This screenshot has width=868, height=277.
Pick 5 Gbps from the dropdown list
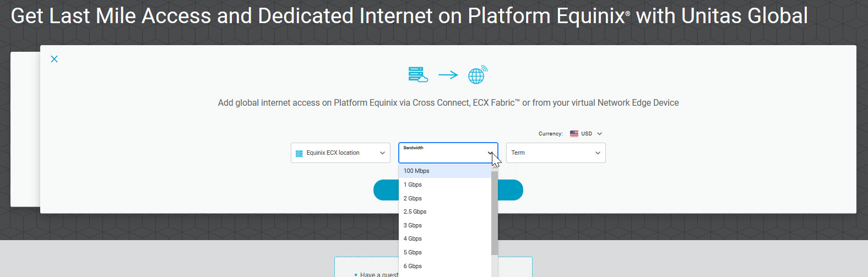coord(445,253)
